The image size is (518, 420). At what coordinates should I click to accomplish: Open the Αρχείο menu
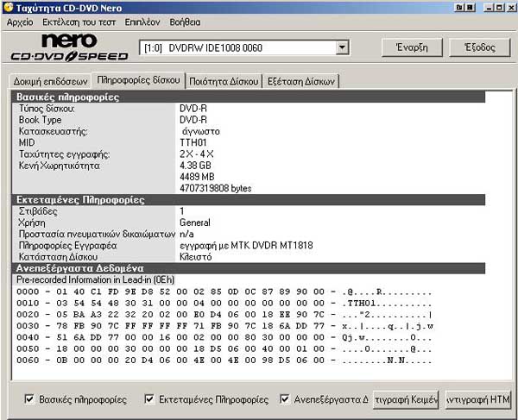coord(20,22)
